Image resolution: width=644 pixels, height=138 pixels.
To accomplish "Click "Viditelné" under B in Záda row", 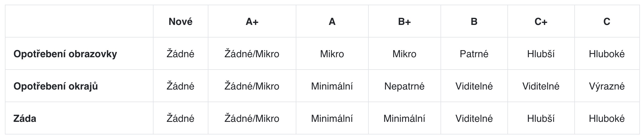I will click(x=474, y=118).
